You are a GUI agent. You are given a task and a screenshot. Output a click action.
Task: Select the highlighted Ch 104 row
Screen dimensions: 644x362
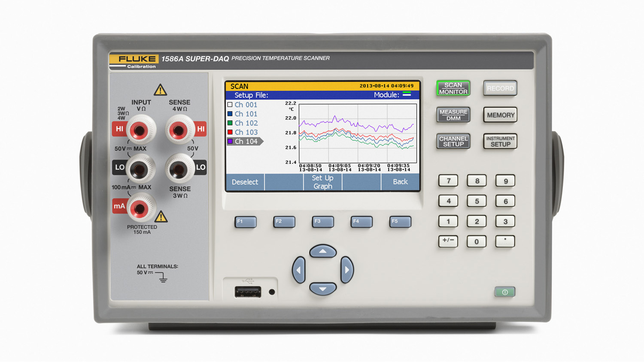pyautogui.click(x=245, y=141)
